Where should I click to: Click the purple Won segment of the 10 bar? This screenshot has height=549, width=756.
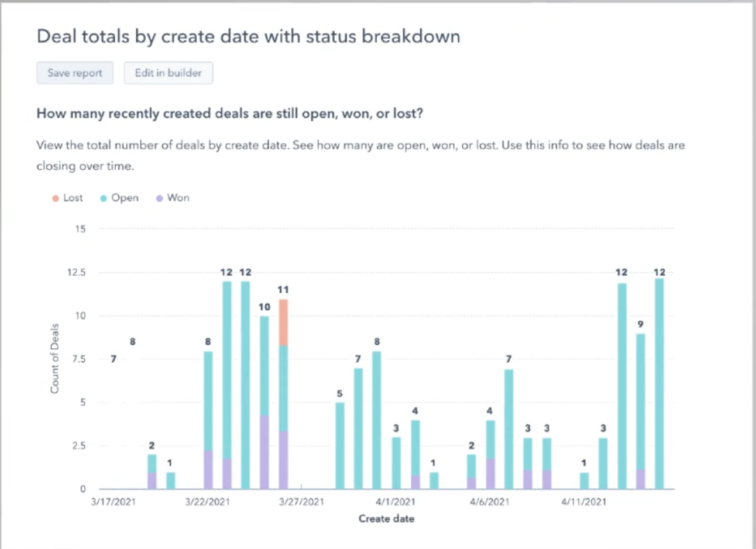264,452
